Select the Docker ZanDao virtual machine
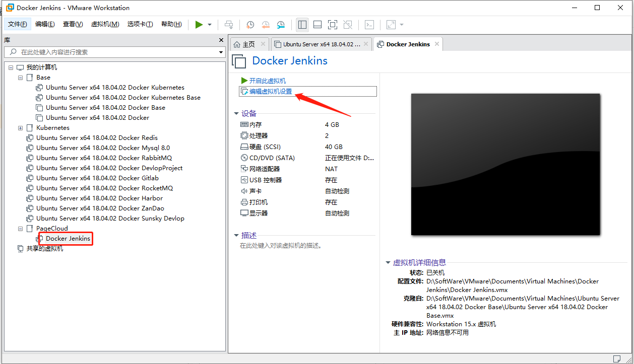The height and width of the screenshot is (364, 634). [x=100, y=208]
